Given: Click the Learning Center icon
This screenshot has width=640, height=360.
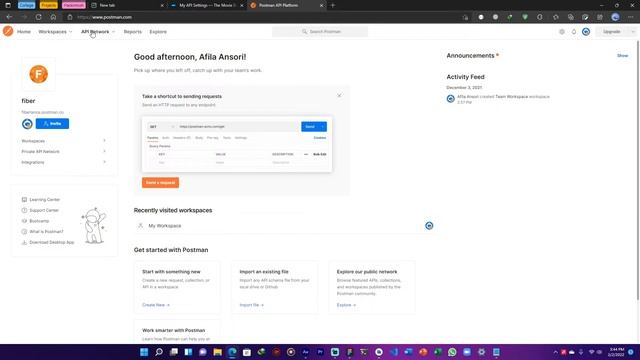Looking at the screenshot, I should point(24,200).
